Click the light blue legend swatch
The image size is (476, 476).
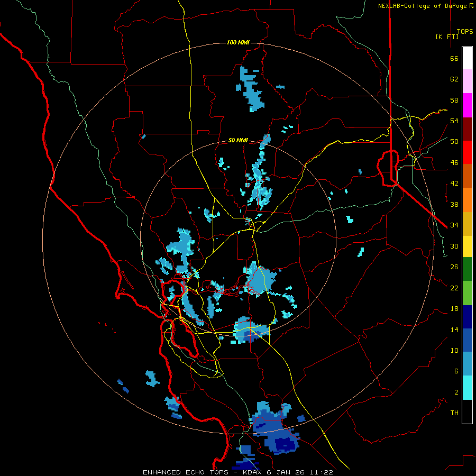[467, 364]
